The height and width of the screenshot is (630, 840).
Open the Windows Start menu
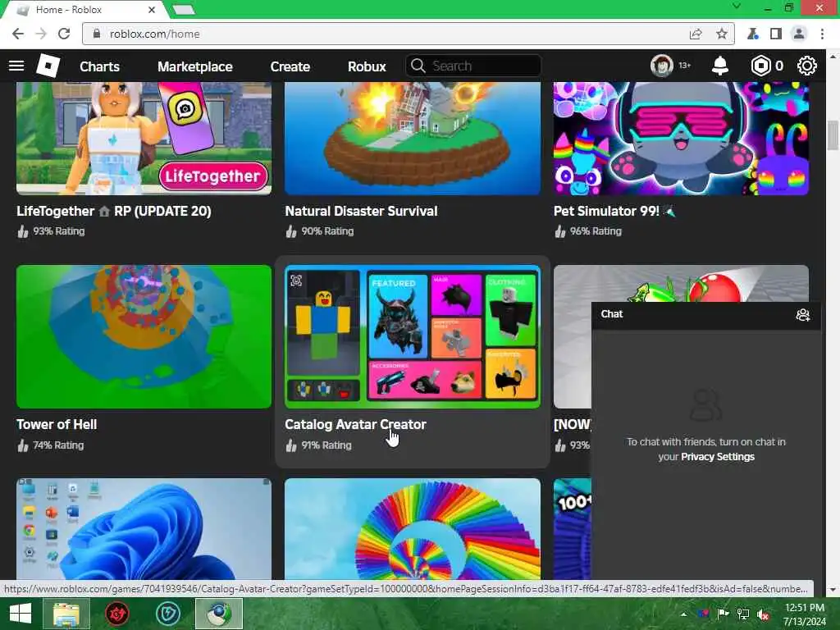[21, 614]
